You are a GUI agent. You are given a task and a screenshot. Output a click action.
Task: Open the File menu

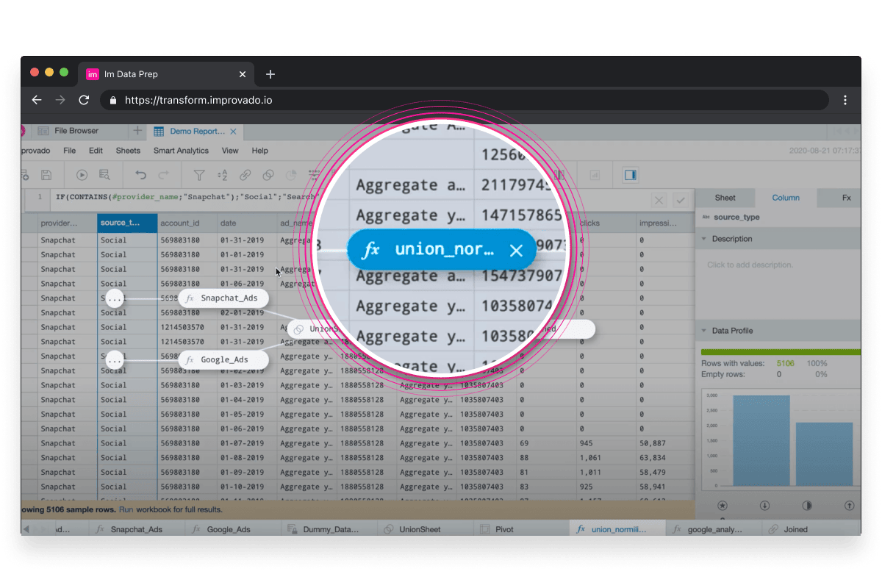pyautogui.click(x=69, y=151)
